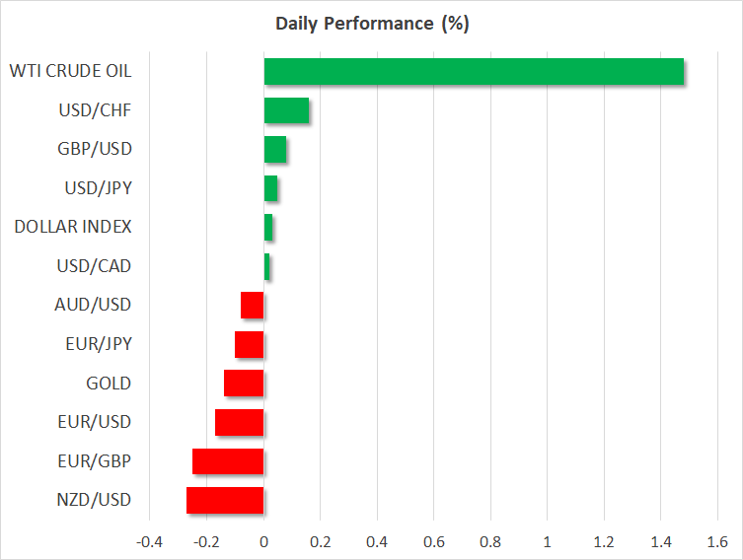Select the red Gold bar
Image resolution: width=743 pixels, height=560 pixels.
click(x=244, y=384)
